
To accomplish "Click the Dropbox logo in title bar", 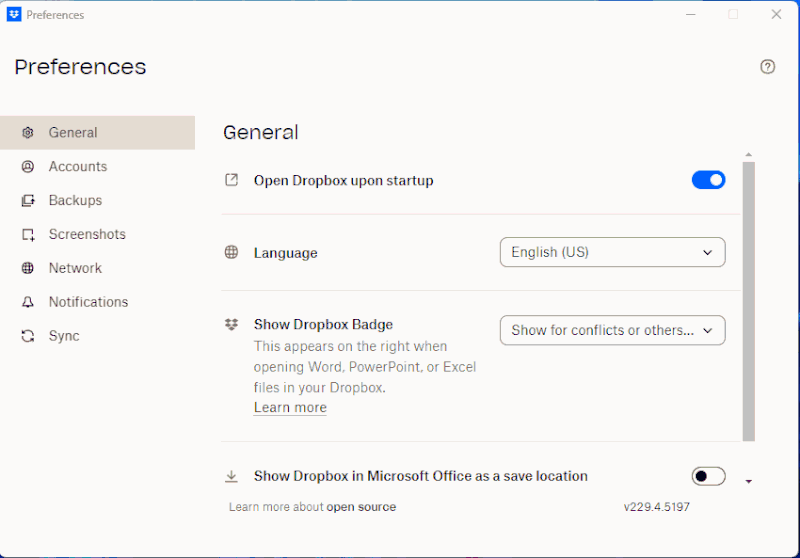I will point(14,15).
